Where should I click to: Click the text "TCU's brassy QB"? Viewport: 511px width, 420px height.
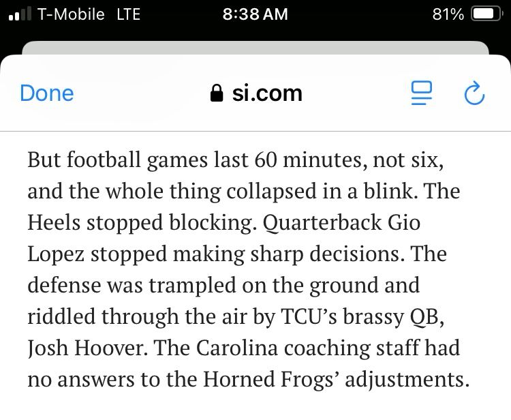(x=362, y=317)
